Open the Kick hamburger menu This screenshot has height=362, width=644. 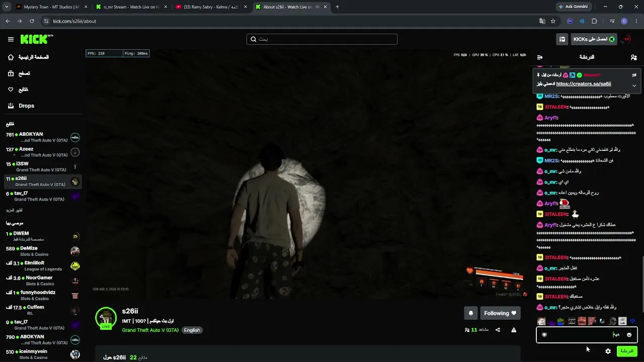click(x=11, y=39)
